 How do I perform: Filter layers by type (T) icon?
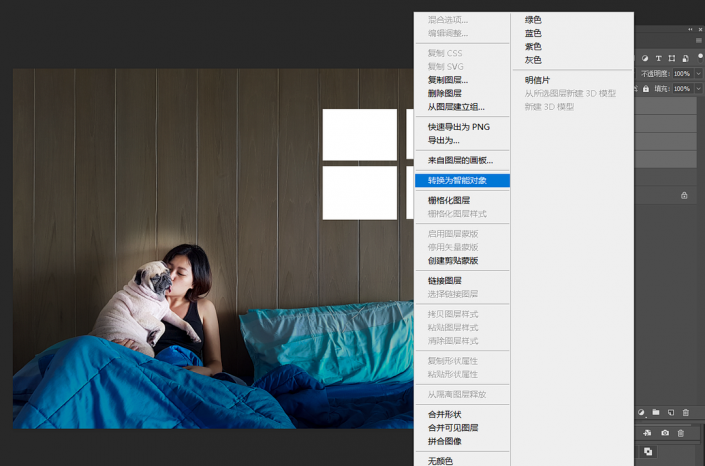coord(658,58)
